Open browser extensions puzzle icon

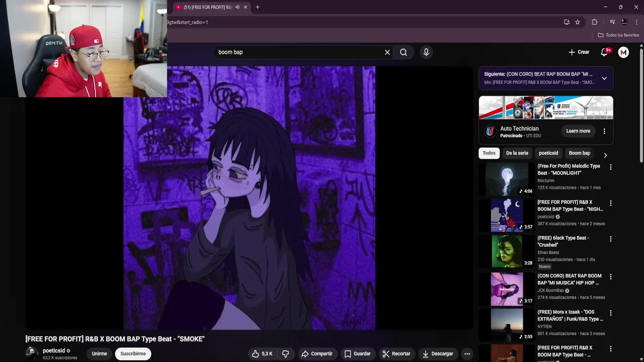pyautogui.click(x=595, y=22)
